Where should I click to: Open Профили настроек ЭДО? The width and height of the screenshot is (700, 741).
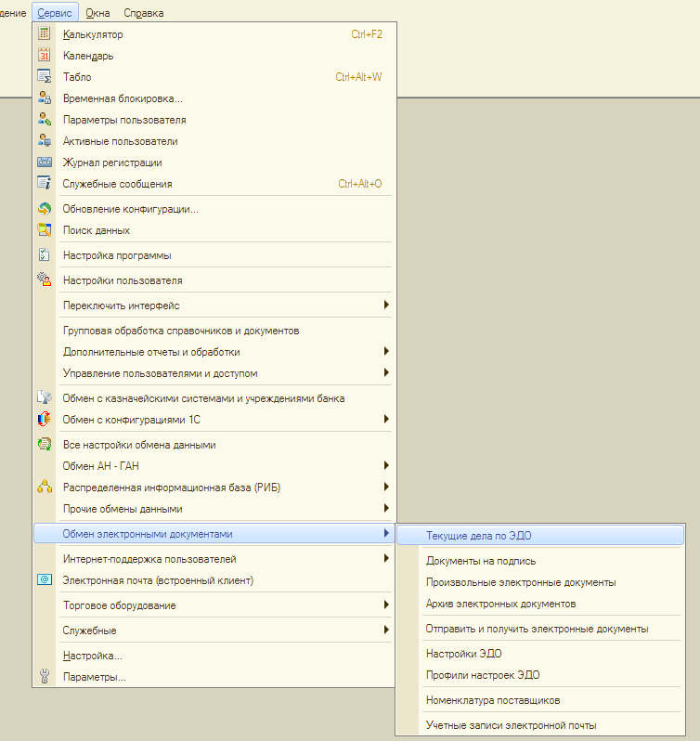pyautogui.click(x=482, y=675)
